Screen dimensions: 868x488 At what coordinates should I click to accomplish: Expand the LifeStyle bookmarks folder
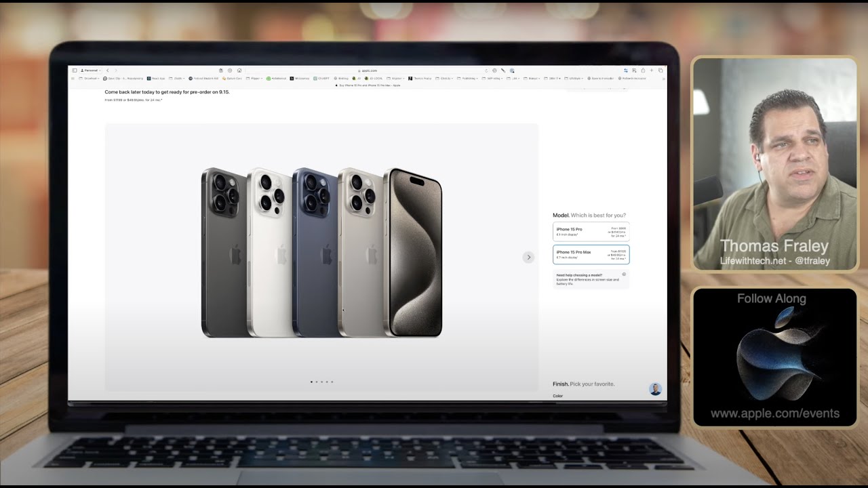point(574,79)
